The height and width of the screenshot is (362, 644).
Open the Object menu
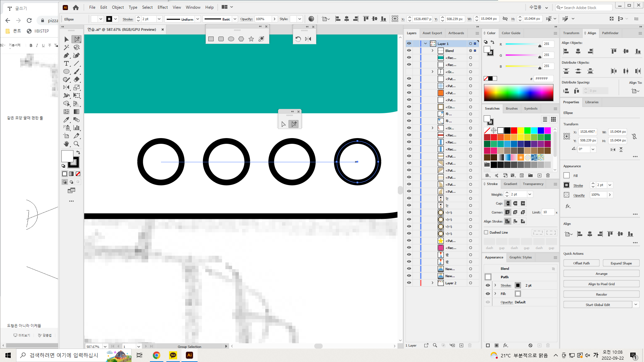click(118, 7)
